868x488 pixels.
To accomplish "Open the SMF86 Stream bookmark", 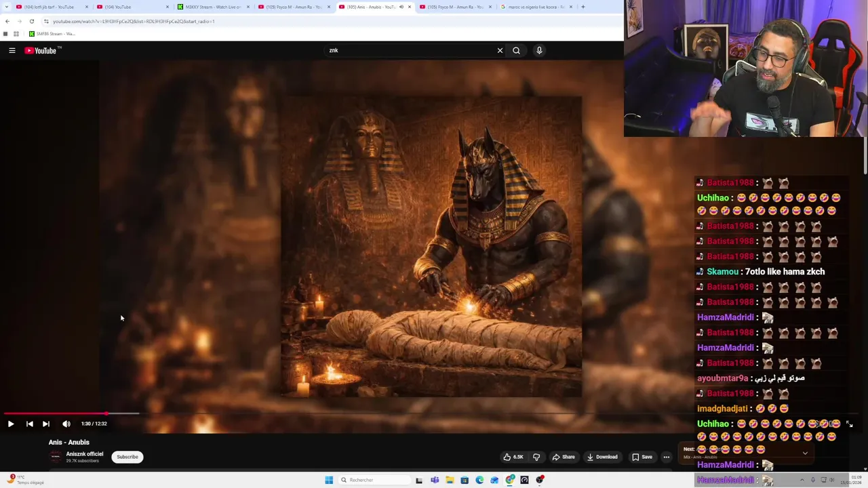I will [52, 34].
